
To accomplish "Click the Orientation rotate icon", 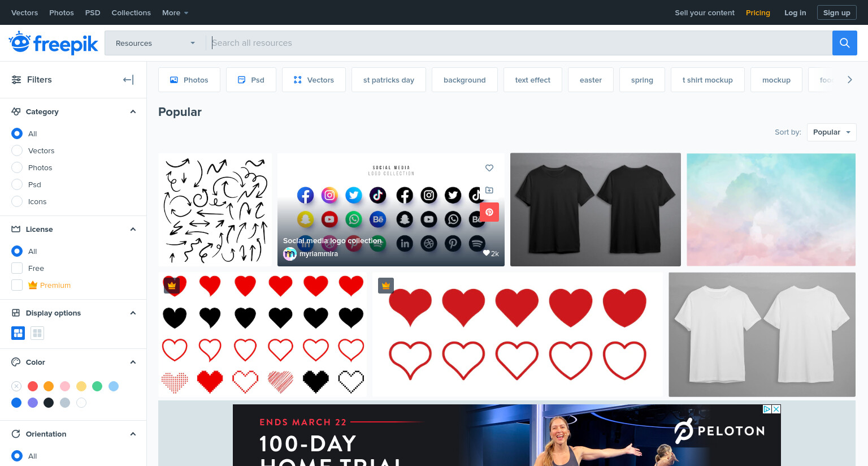I will [16, 434].
